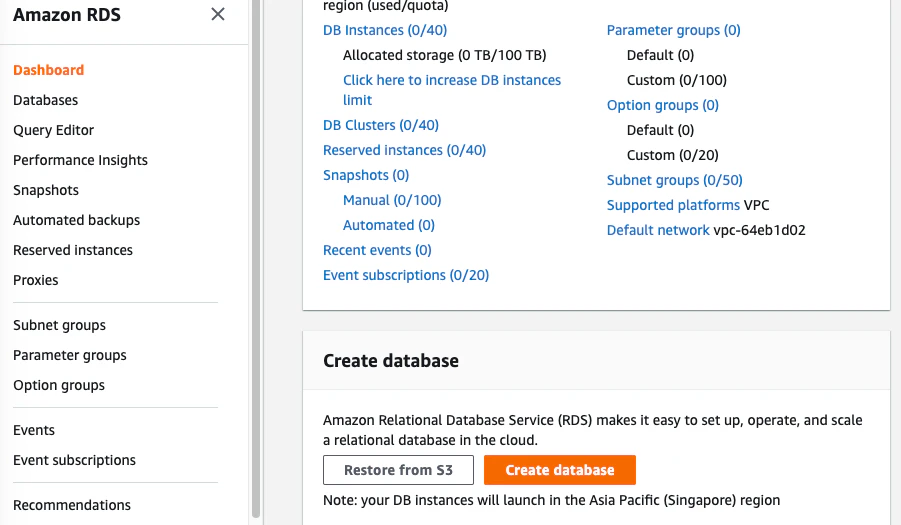Open DB Instances (0/40) link

click(385, 30)
